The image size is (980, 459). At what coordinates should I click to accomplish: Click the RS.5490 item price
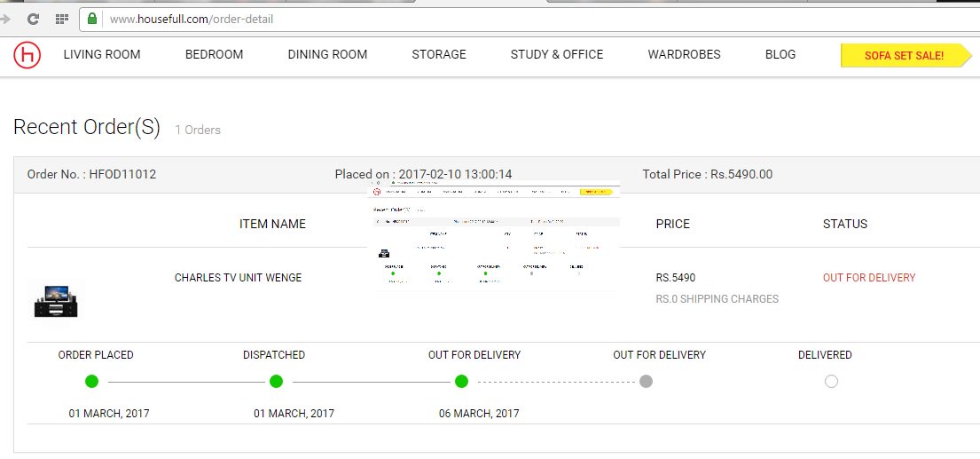pos(676,278)
